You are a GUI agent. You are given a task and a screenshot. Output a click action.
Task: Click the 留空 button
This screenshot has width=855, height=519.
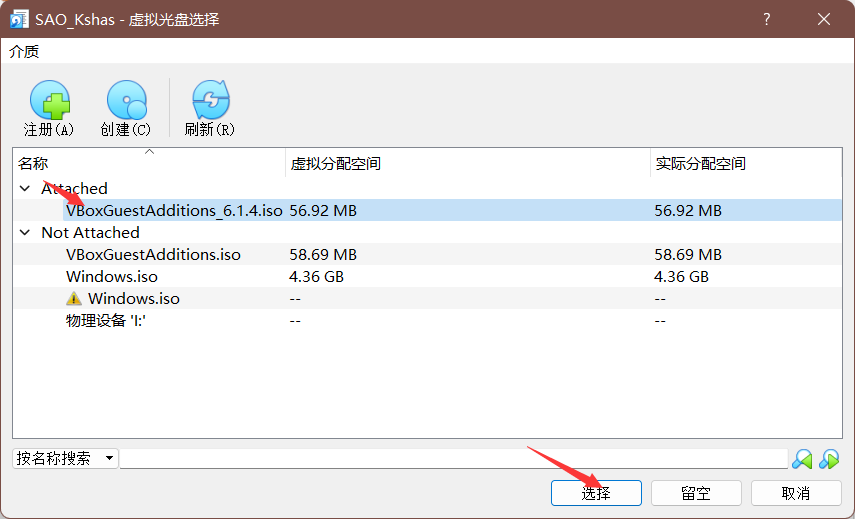pos(696,493)
